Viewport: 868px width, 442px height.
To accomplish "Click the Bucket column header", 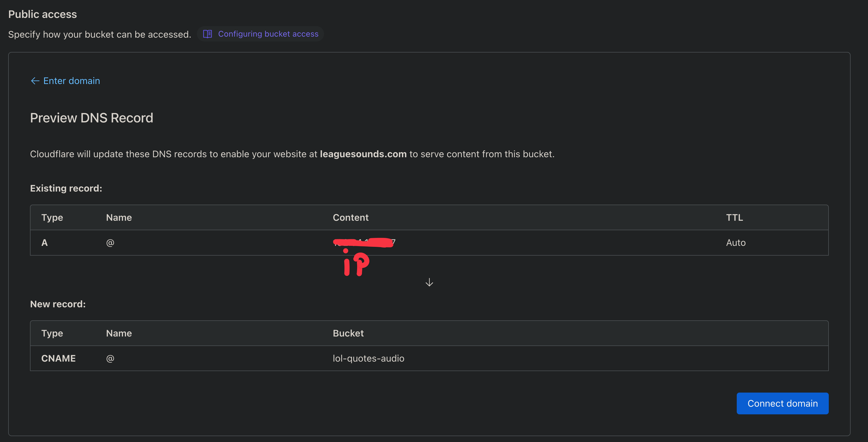I will (348, 333).
